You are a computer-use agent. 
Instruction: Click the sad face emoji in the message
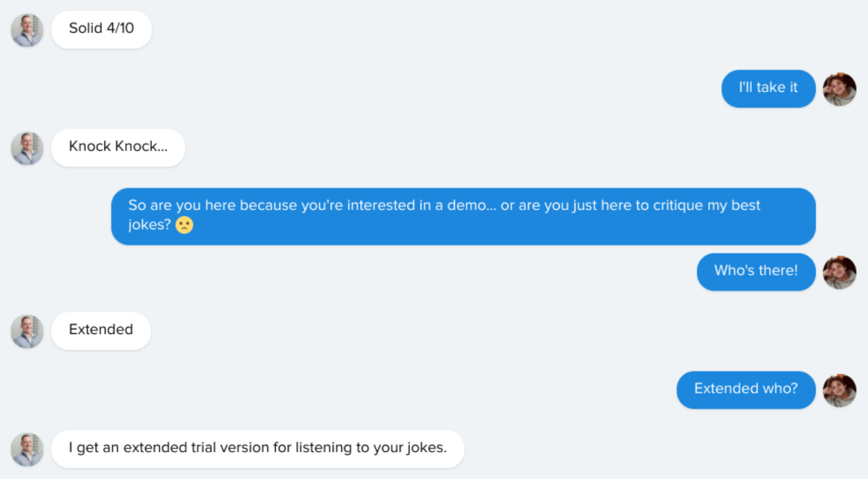[x=184, y=225]
